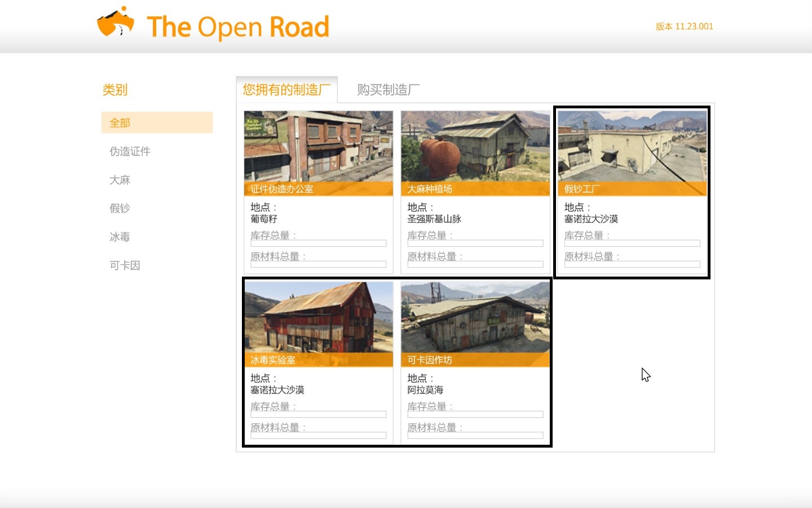The image size is (812, 508).
Task: Open 可卡因作坊 building thumbnail
Action: pyautogui.click(x=475, y=317)
